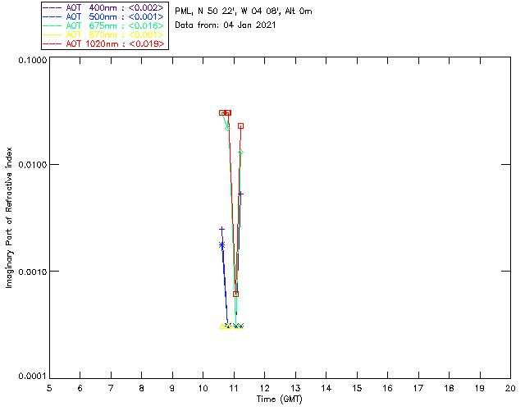This screenshot has height=420, width=525.
Task: Click the 'Time (GMT)' axis title
Action: (280, 399)
